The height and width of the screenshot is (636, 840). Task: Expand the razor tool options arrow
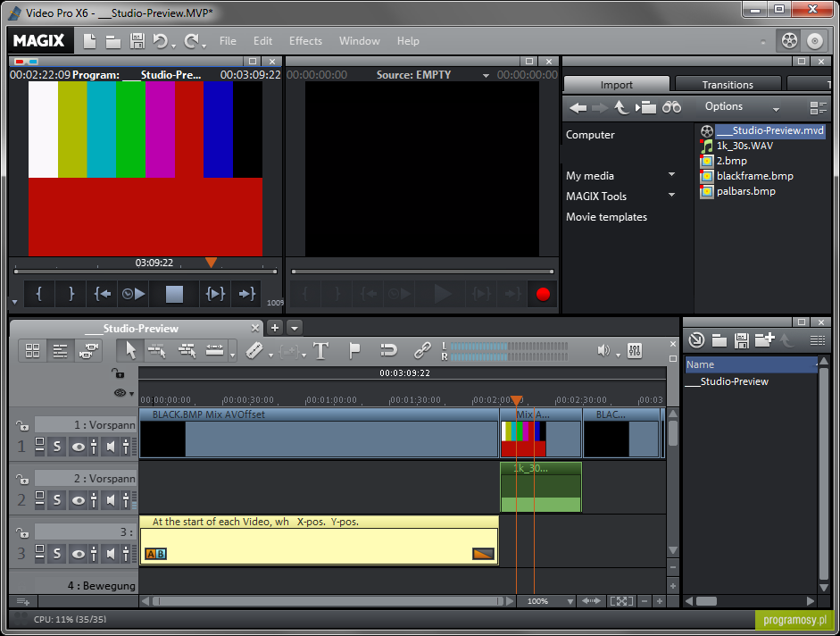coord(270,356)
